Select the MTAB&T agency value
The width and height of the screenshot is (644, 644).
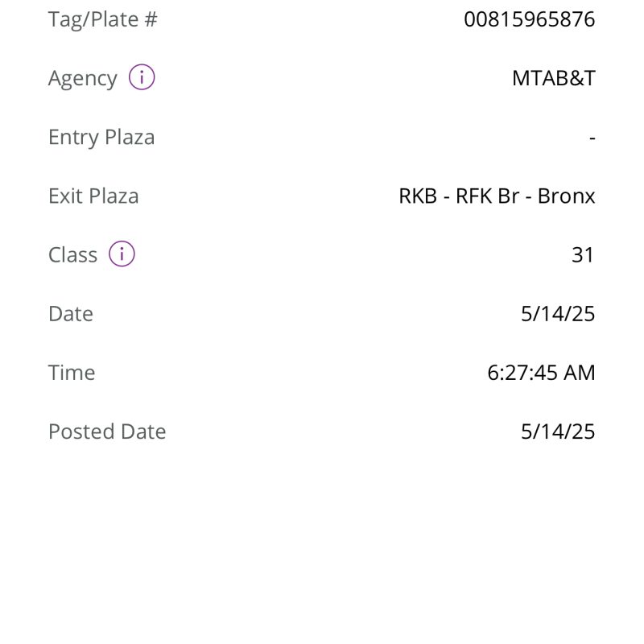coord(554,78)
